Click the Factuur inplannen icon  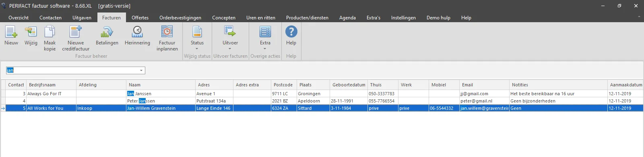[x=167, y=32]
